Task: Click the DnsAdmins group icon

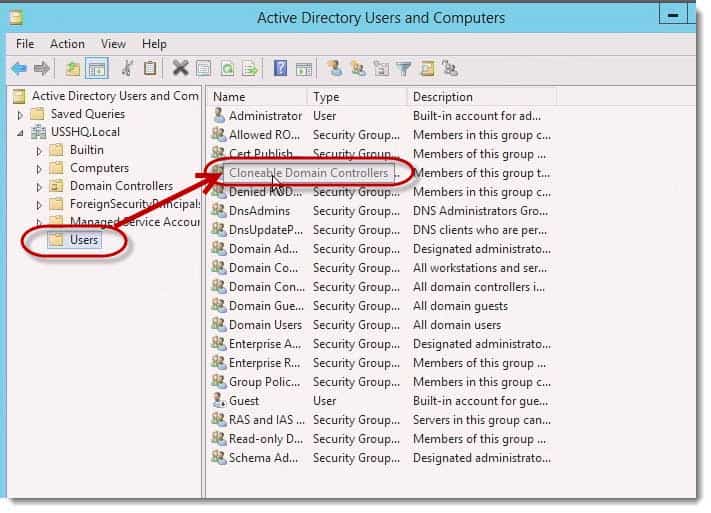Action: (219, 210)
